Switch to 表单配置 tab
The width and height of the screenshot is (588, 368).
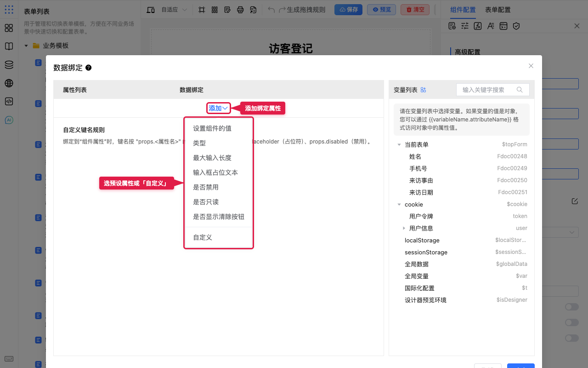(498, 10)
